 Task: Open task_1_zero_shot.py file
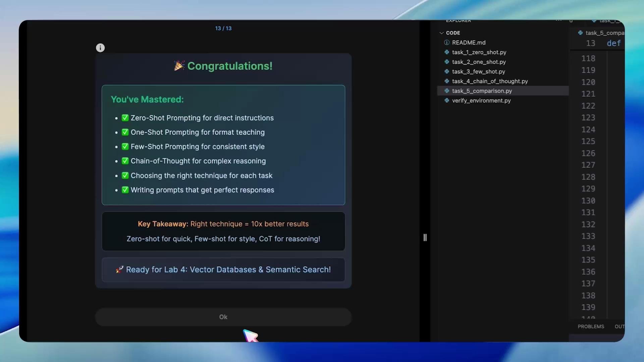[479, 52]
